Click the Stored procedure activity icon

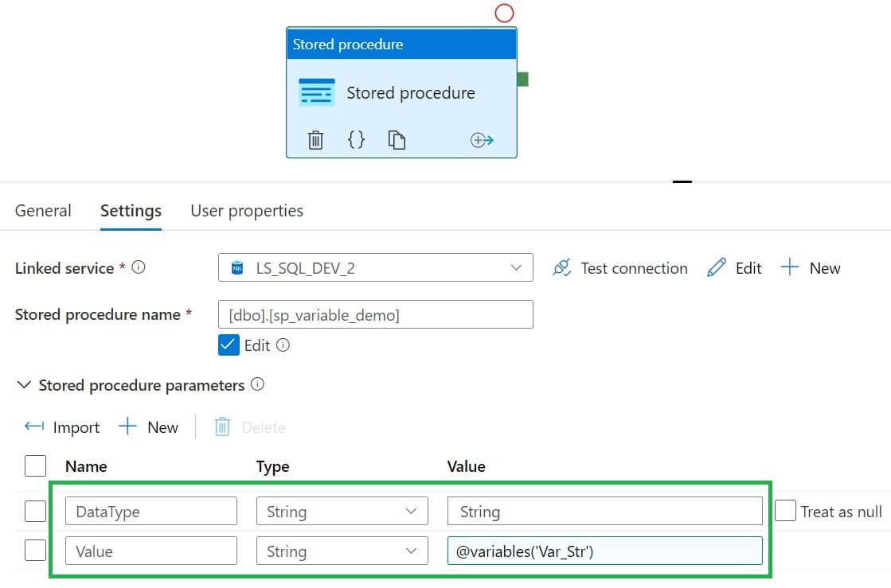(x=316, y=92)
